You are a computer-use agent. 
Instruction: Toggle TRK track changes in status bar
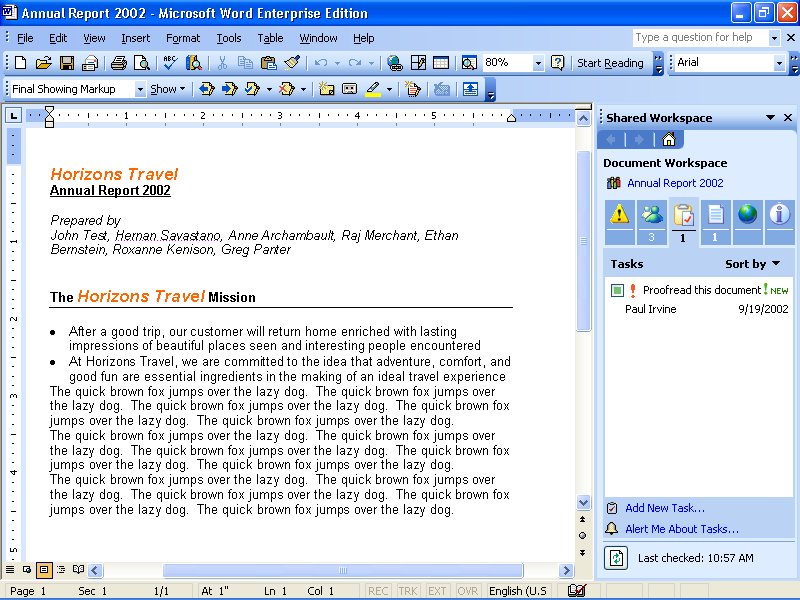pos(408,591)
